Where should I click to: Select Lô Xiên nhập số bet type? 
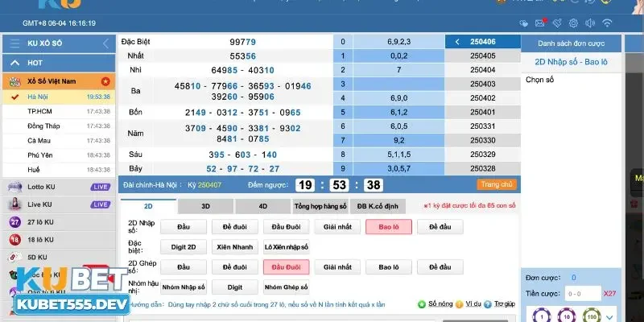[x=287, y=247]
